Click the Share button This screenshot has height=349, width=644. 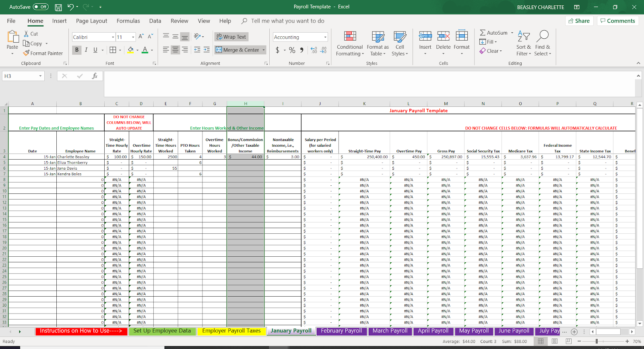[579, 21]
